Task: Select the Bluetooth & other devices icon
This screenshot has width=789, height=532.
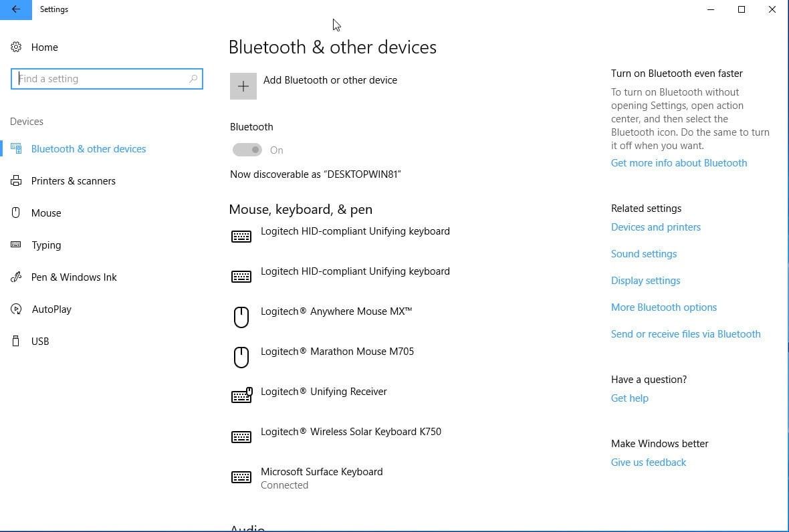Action: pyautogui.click(x=16, y=148)
